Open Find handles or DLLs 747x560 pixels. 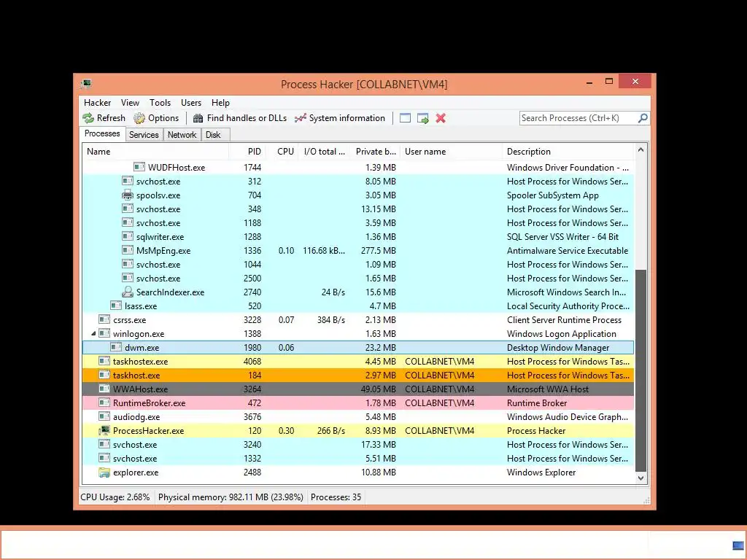tap(239, 118)
